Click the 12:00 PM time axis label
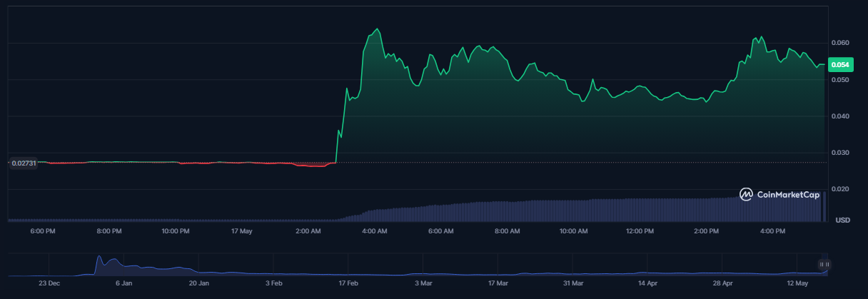Image resolution: width=868 pixels, height=299 pixels. coord(640,231)
